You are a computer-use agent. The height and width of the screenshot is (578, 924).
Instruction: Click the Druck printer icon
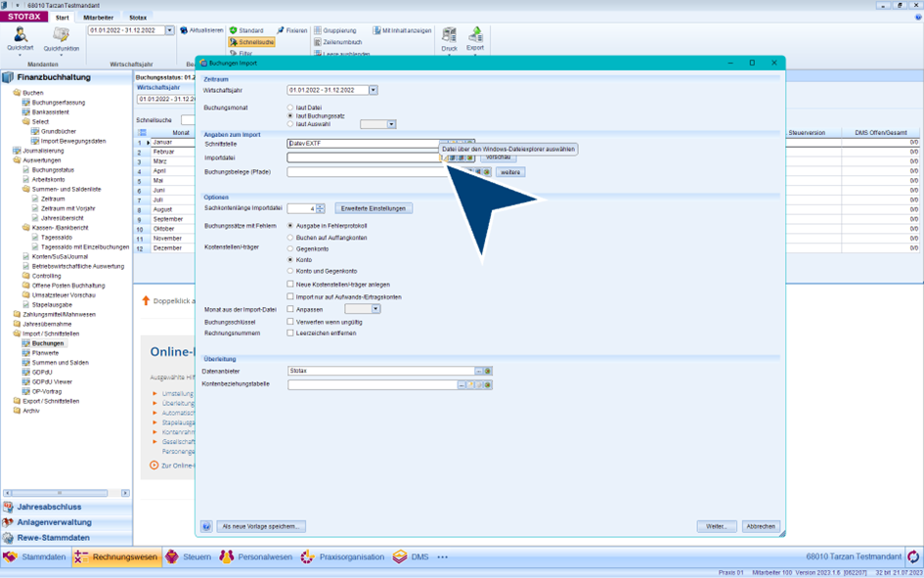tap(449, 36)
